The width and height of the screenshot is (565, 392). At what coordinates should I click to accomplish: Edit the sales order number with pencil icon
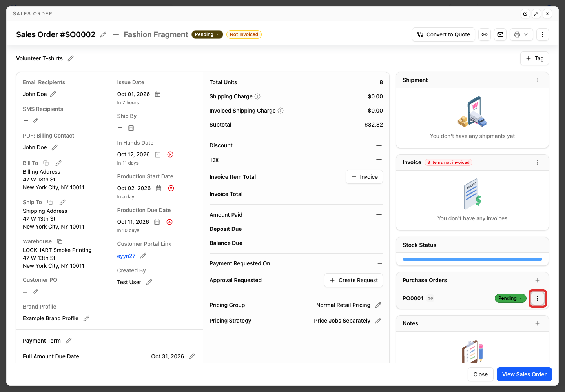point(103,34)
